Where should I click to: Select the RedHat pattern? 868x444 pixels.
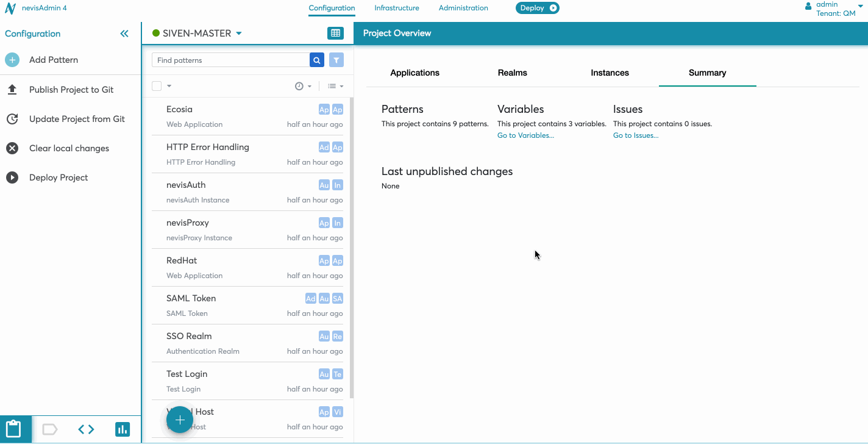pyautogui.click(x=247, y=268)
